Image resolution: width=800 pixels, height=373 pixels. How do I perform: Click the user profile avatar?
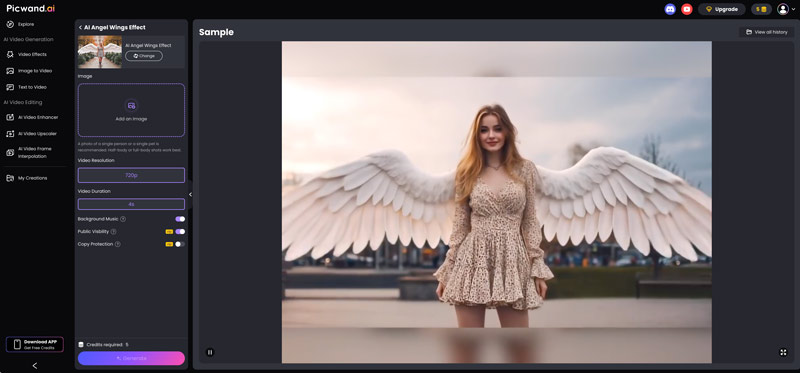click(x=783, y=9)
